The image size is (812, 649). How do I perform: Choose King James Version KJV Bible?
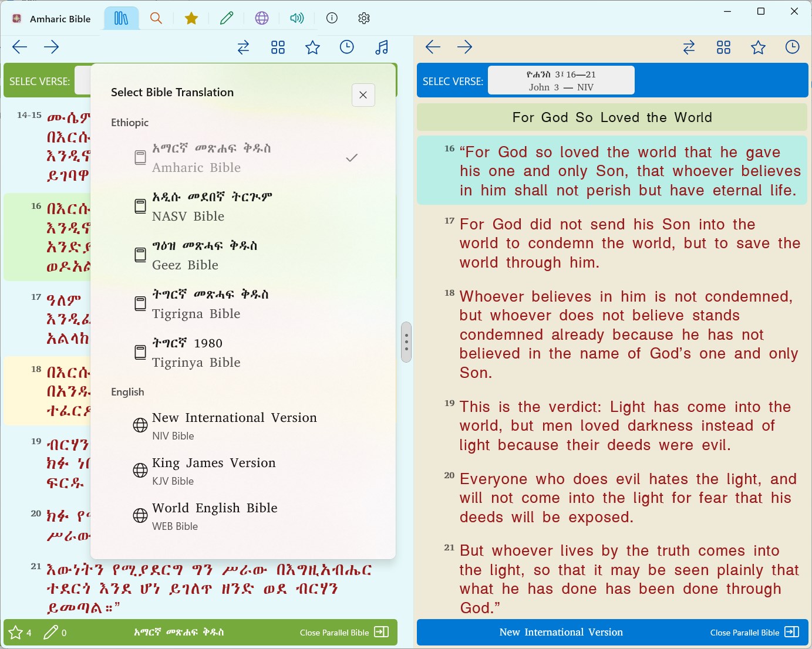click(x=243, y=471)
